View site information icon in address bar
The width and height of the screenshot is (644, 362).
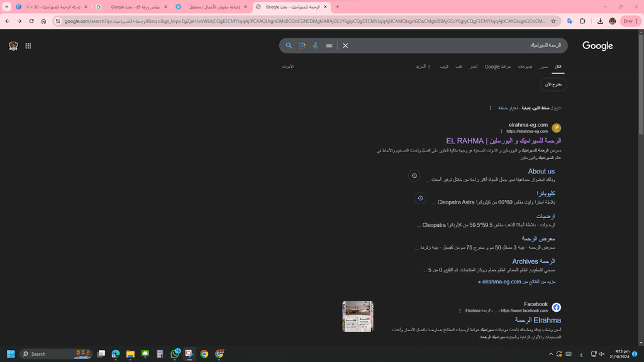point(58,21)
